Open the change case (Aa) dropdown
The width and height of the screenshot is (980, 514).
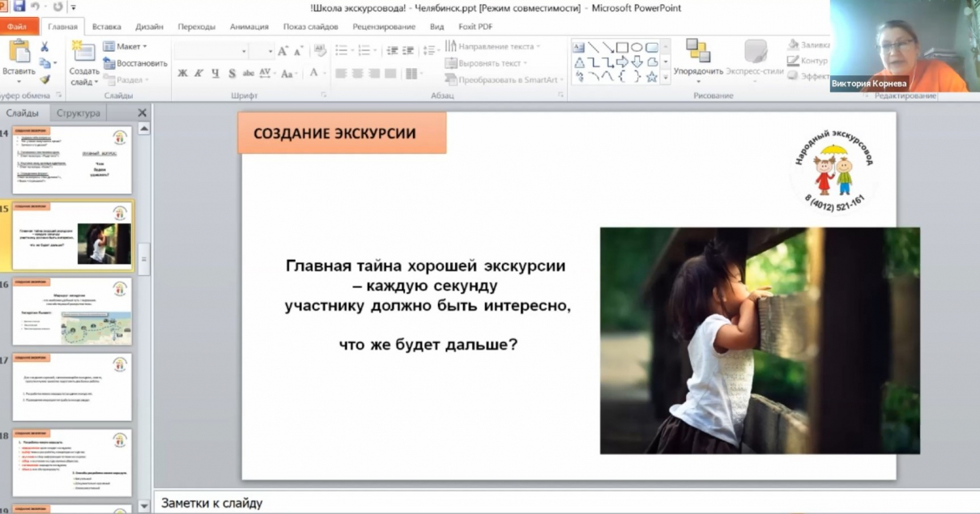[x=288, y=74]
